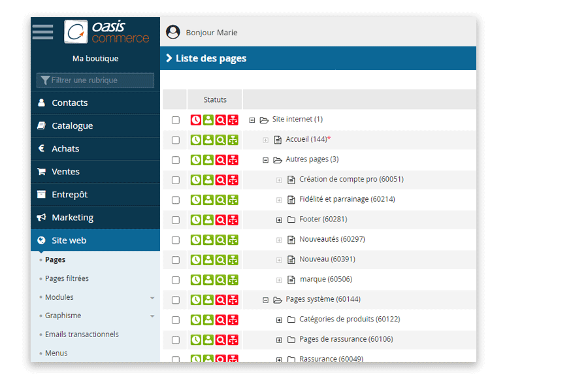Open the Ventes sidebar section
Screen dimensions: 588x392
click(x=95, y=171)
